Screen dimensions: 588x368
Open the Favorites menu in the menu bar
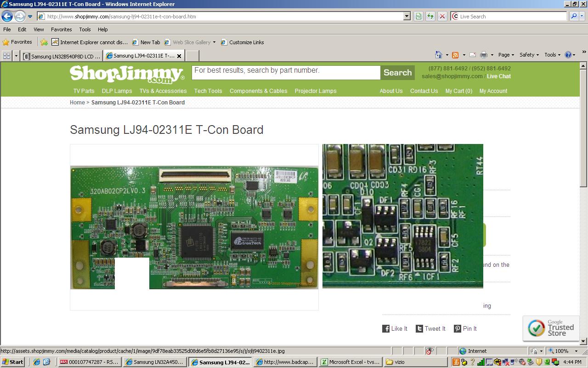click(61, 29)
